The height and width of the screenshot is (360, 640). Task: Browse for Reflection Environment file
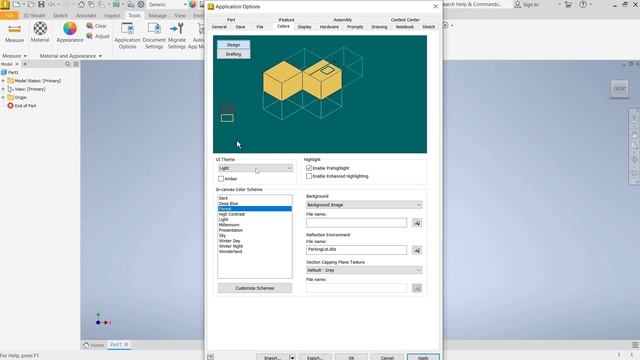click(x=417, y=250)
